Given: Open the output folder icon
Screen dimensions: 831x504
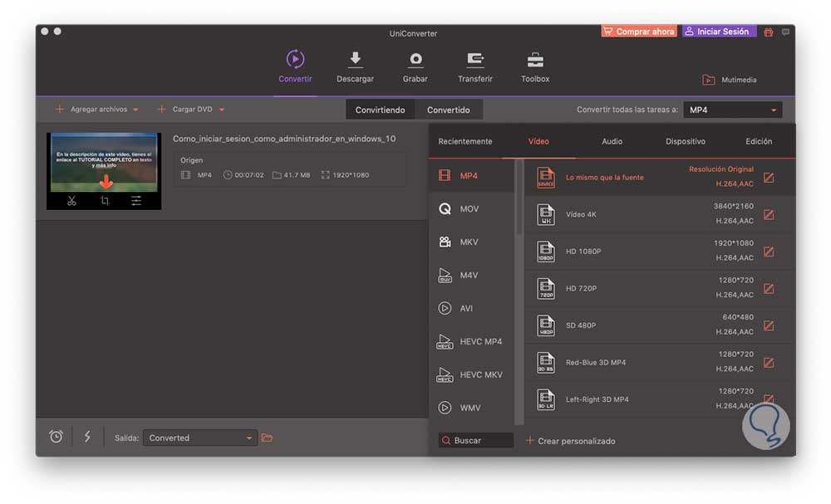Looking at the screenshot, I should [267, 438].
